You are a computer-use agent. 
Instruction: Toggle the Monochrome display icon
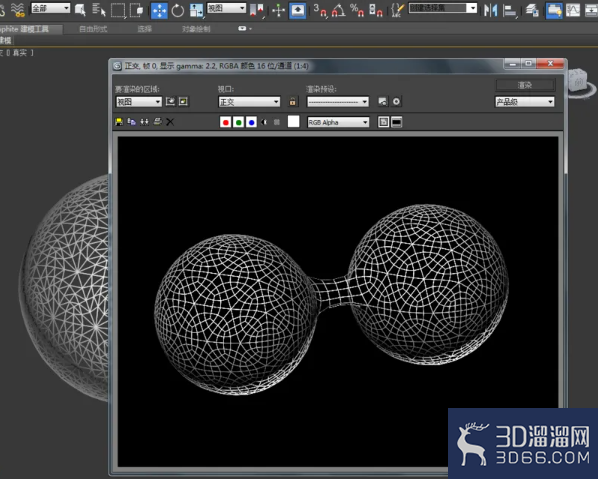coord(277,122)
